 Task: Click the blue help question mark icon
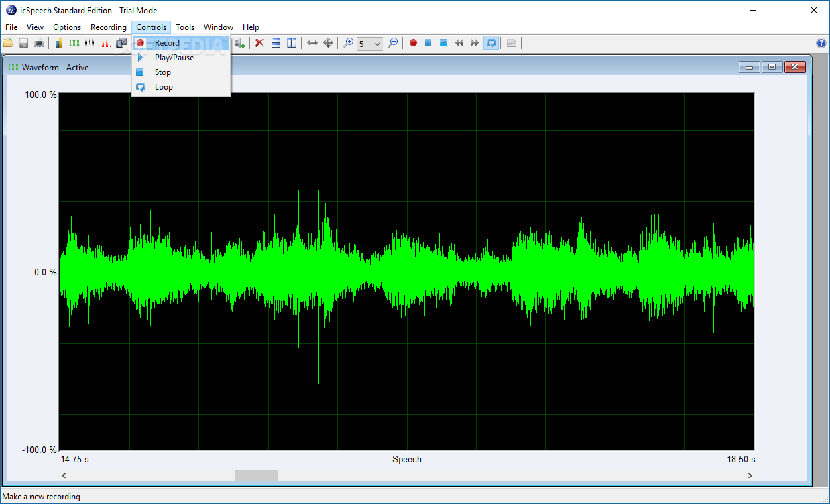click(821, 43)
